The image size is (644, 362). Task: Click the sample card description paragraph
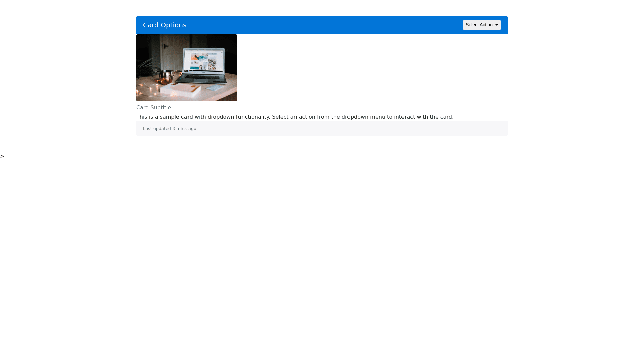pos(294,117)
